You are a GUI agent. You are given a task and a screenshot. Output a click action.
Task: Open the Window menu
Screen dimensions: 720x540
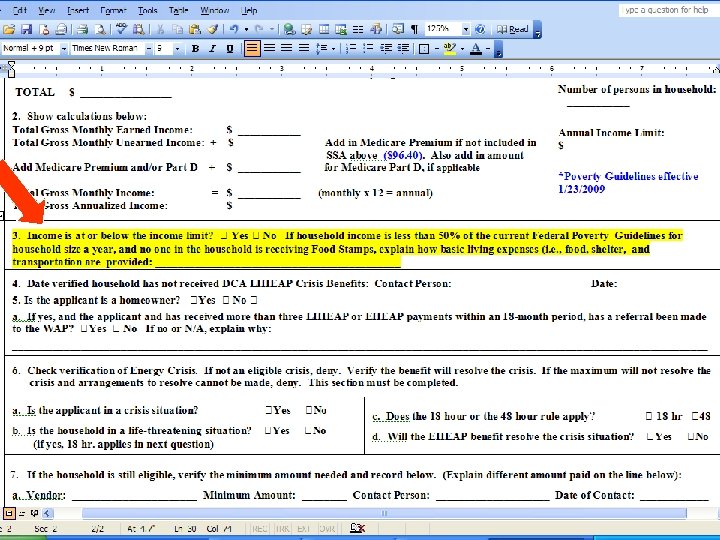pos(214,10)
